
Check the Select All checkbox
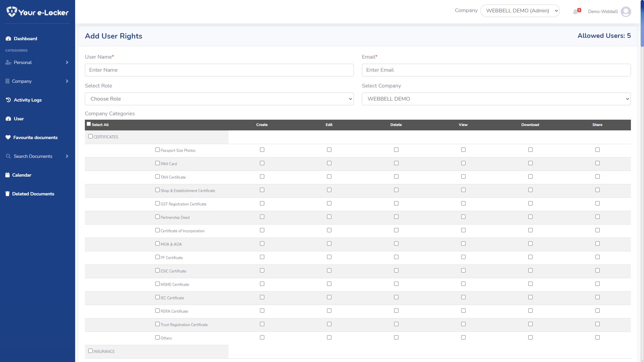[89, 124]
